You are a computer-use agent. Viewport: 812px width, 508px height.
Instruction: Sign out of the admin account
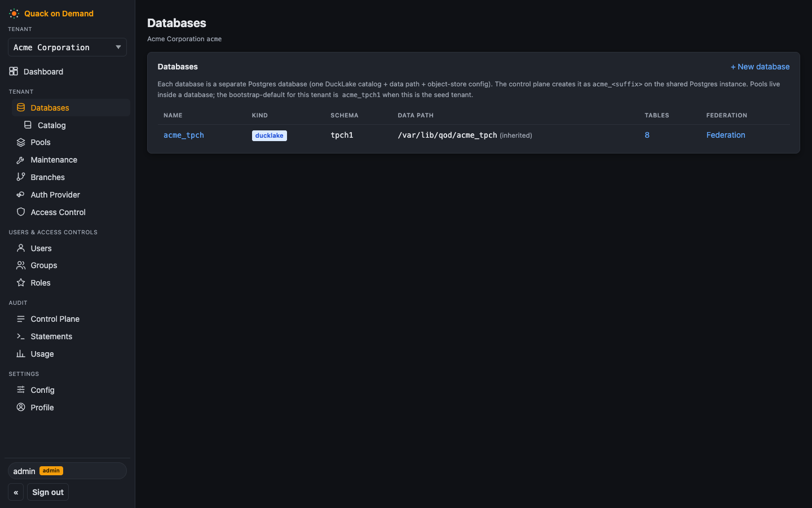[x=48, y=492]
